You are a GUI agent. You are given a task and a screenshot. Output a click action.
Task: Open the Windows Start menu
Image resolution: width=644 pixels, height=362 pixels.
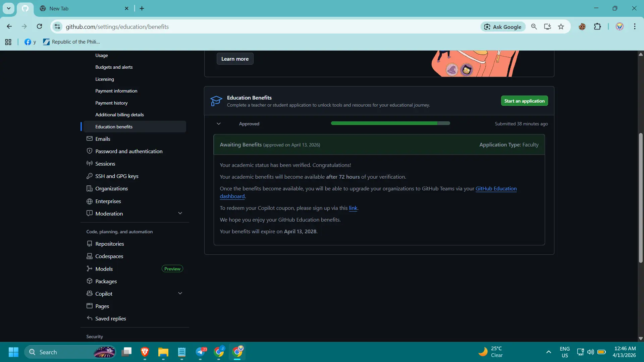[x=13, y=352]
